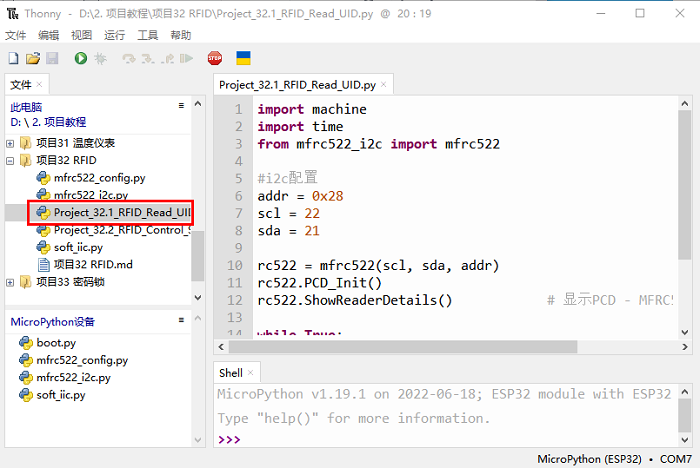The width and height of the screenshot is (700, 468).
Task: Select boot.py in MicroPython device list
Action: tap(56, 342)
